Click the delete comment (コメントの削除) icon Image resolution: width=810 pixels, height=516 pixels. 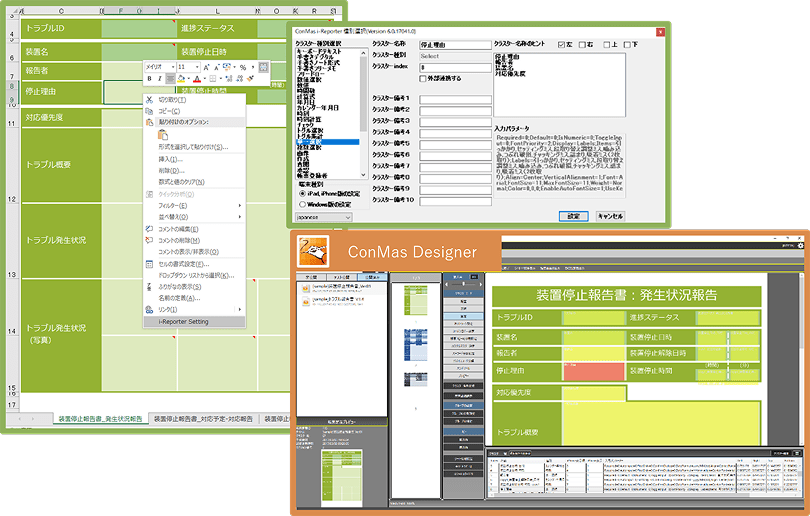(149, 240)
